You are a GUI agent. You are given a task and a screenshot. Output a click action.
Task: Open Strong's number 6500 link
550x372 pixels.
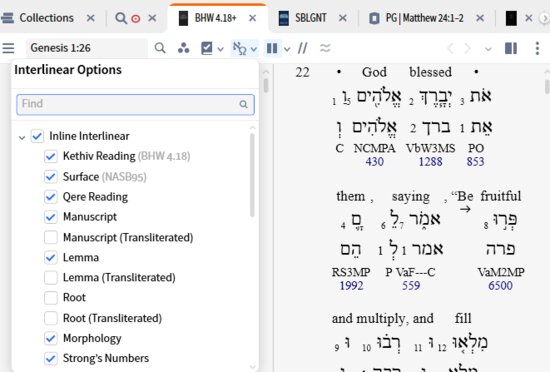point(501,285)
